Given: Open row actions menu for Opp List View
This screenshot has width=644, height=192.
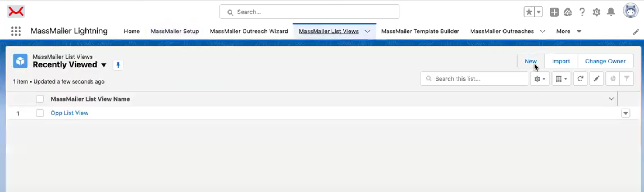Looking at the screenshot, I should pyautogui.click(x=626, y=113).
